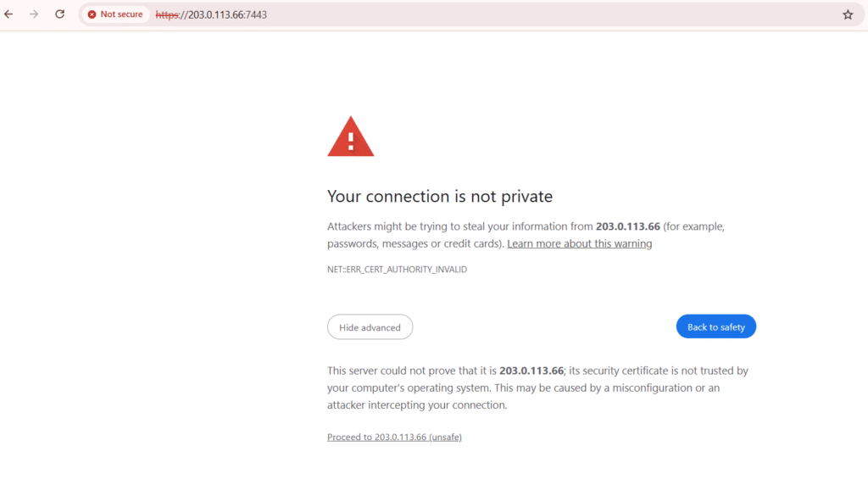Image resolution: width=868 pixels, height=502 pixels.
Task: Click bold 203.0.113.66 in the Attackers sentence
Action: click(628, 226)
